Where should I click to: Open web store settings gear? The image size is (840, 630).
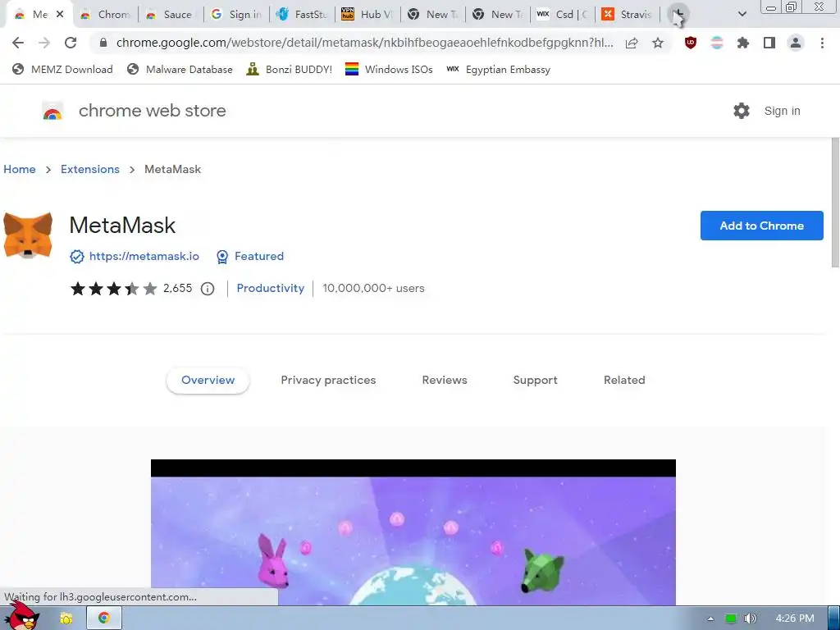click(742, 111)
